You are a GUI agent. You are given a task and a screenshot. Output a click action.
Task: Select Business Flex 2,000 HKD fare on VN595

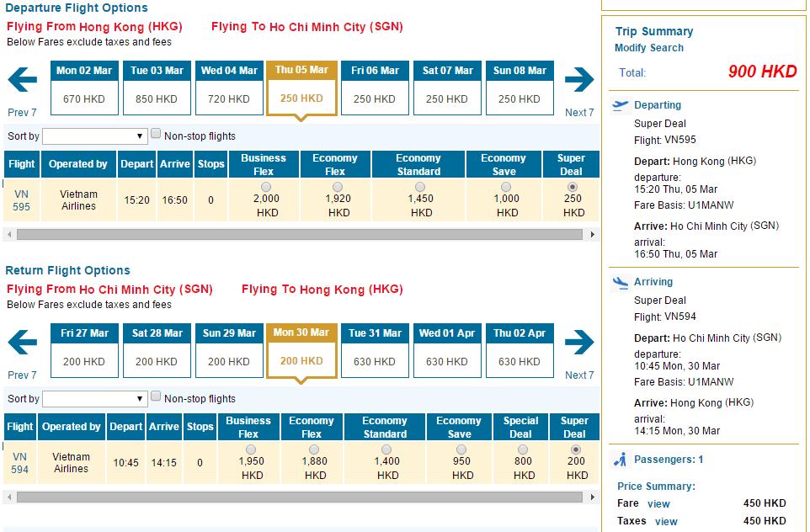(x=266, y=187)
